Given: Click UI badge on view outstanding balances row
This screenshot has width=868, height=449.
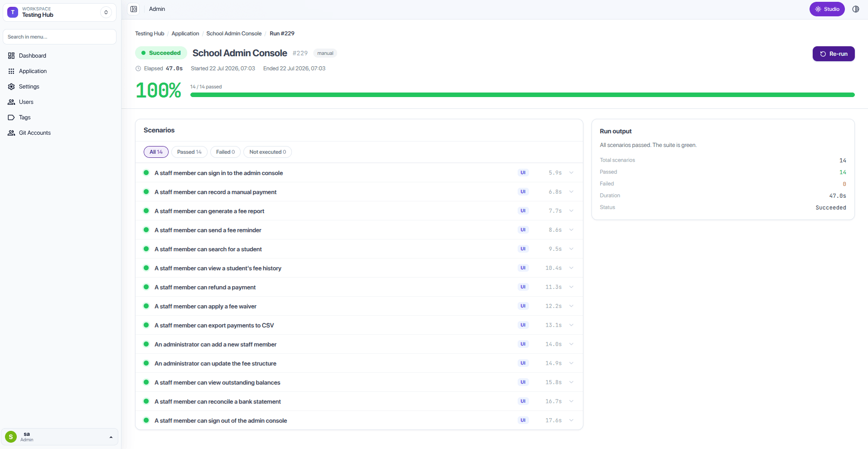Looking at the screenshot, I should click(x=523, y=382).
